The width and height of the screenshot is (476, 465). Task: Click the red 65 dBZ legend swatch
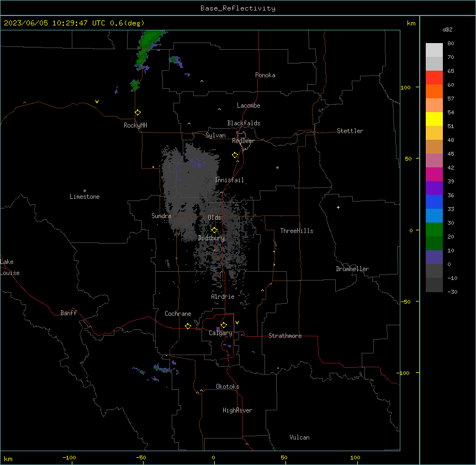[x=434, y=78]
